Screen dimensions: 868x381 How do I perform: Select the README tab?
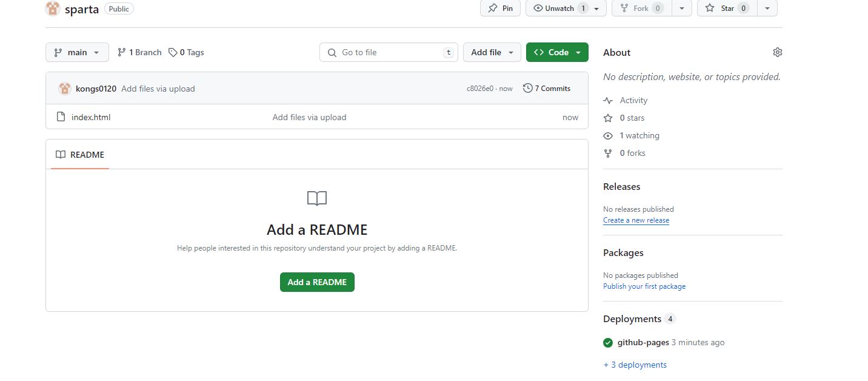click(80, 155)
